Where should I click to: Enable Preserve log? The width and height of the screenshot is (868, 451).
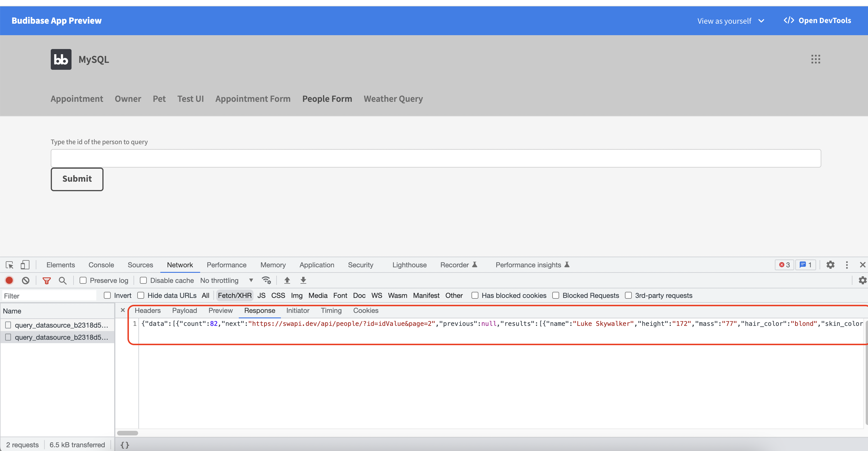coord(83,280)
